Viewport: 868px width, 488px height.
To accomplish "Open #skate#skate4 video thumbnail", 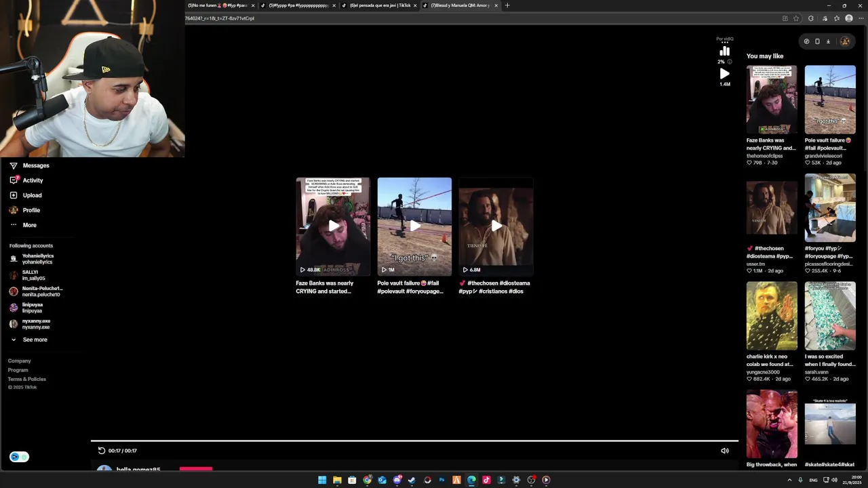I will click(x=830, y=424).
